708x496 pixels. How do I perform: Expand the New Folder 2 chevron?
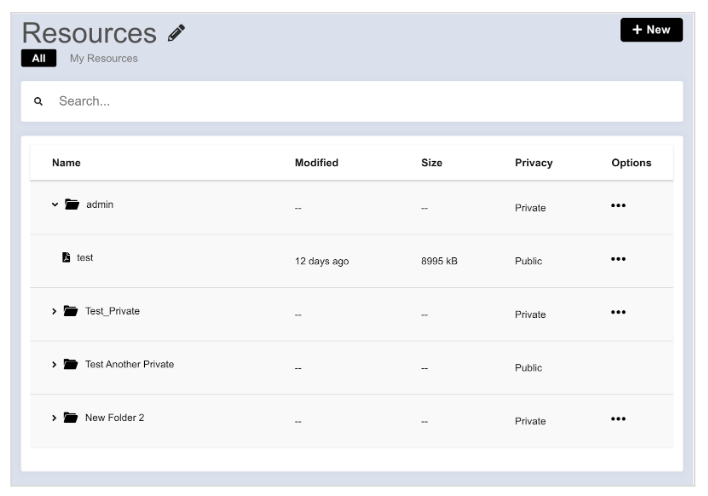(x=54, y=418)
